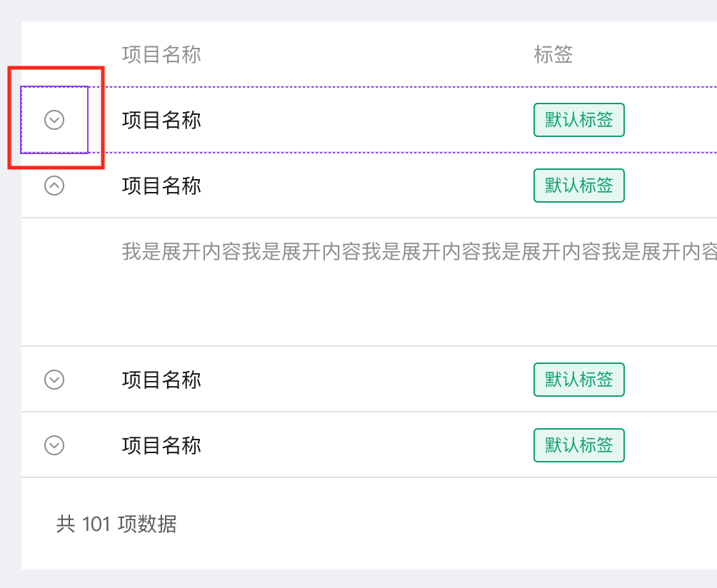Click the downward arrow highlighted in red
717x588 pixels.
(x=54, y=119)
